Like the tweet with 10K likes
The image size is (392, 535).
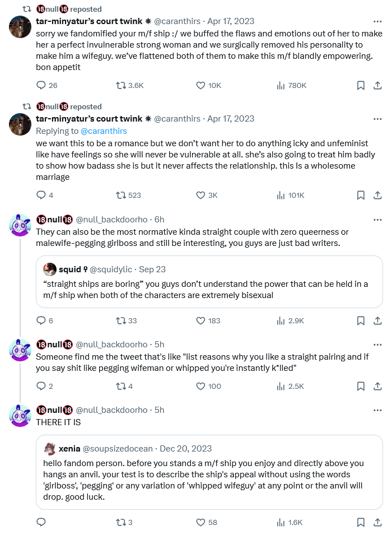click(200, 86)
